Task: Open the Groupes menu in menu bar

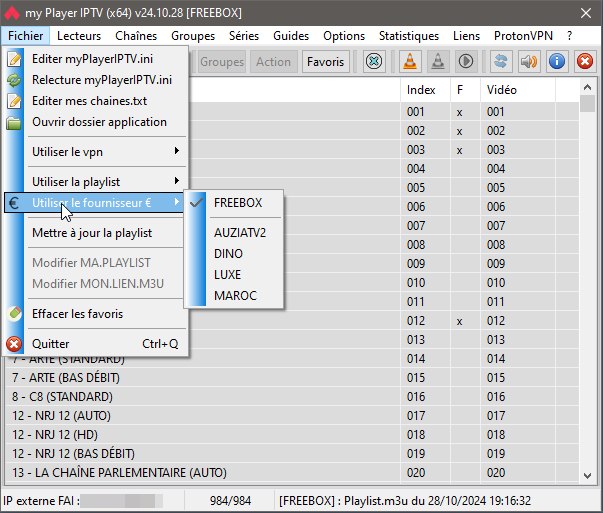Action: click(x=193, y=36)
